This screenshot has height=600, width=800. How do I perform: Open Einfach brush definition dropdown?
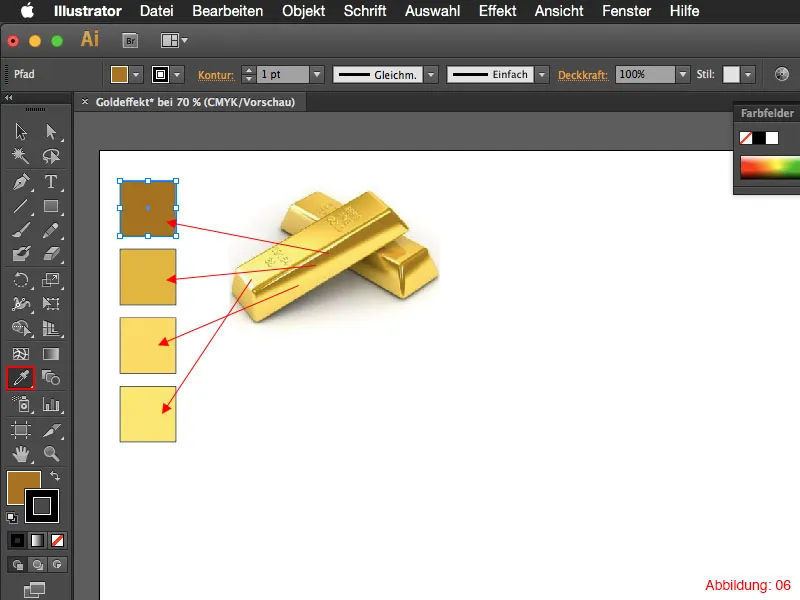pos(542,75)
